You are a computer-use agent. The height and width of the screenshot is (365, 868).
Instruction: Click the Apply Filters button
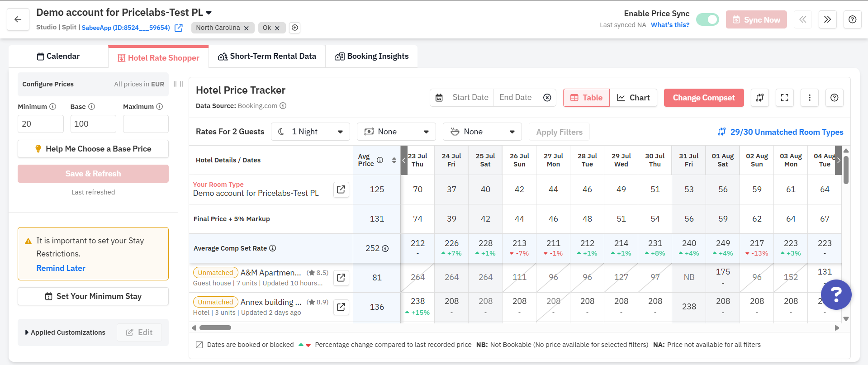coord(560,132)
